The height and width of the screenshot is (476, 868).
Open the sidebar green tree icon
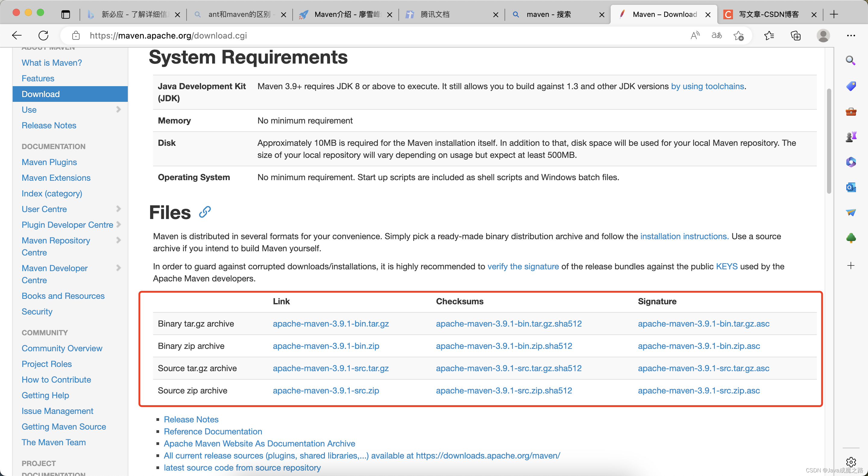(851, 238)
